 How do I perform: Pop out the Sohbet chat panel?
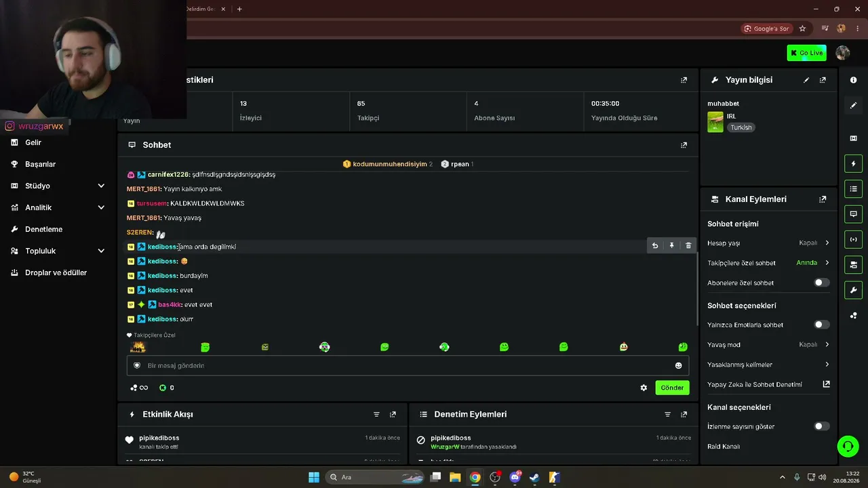tap(684, 145)
